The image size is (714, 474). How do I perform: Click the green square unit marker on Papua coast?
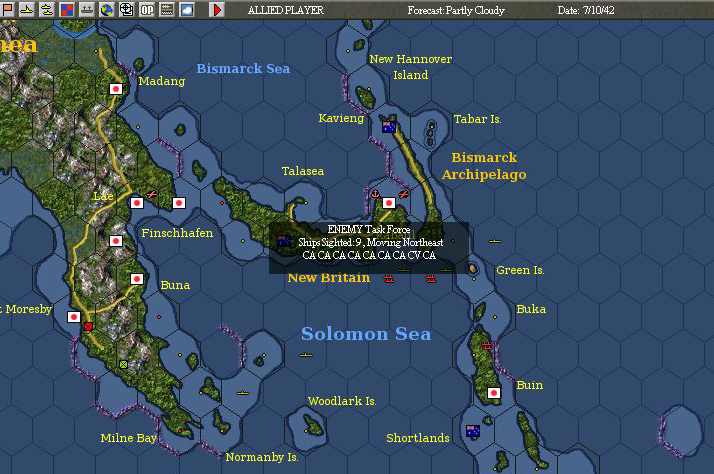click(123, 364)
